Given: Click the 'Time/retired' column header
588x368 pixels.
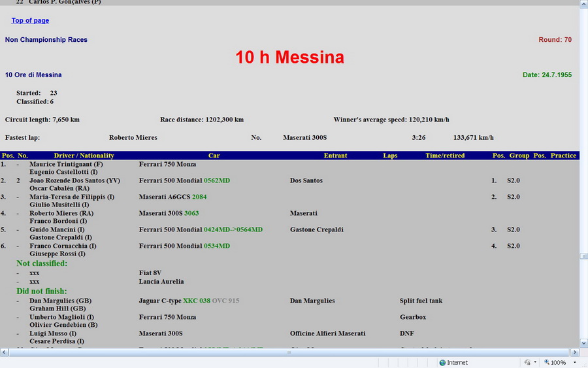Looking at the screenshot, I should pyautogui.click(x=445, y=156).
